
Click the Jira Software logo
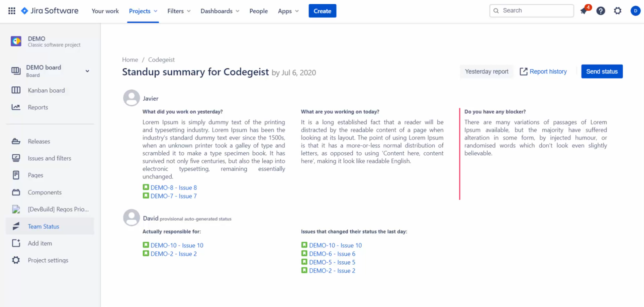click(50, 11)
